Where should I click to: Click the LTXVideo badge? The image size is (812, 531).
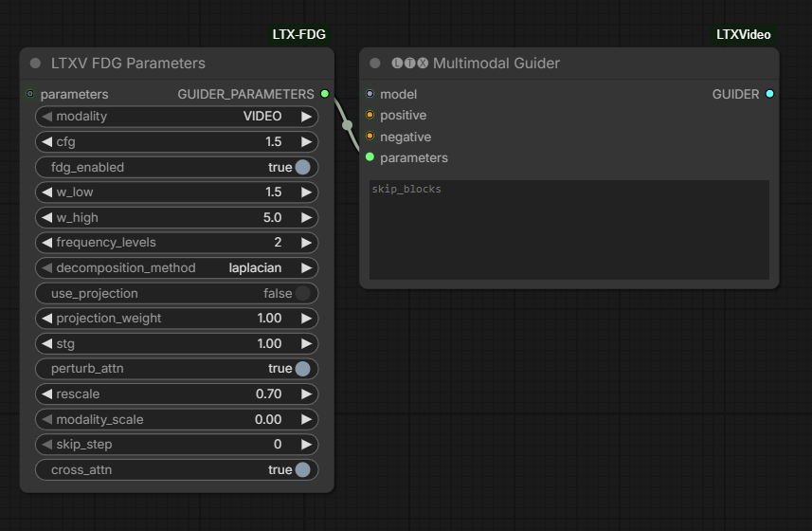(743, 35)
